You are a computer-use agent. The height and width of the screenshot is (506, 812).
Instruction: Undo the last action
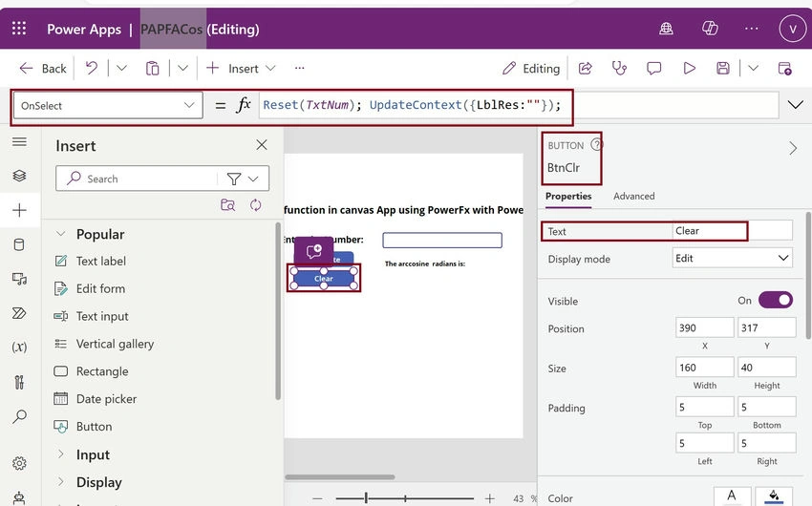[92, 68]
